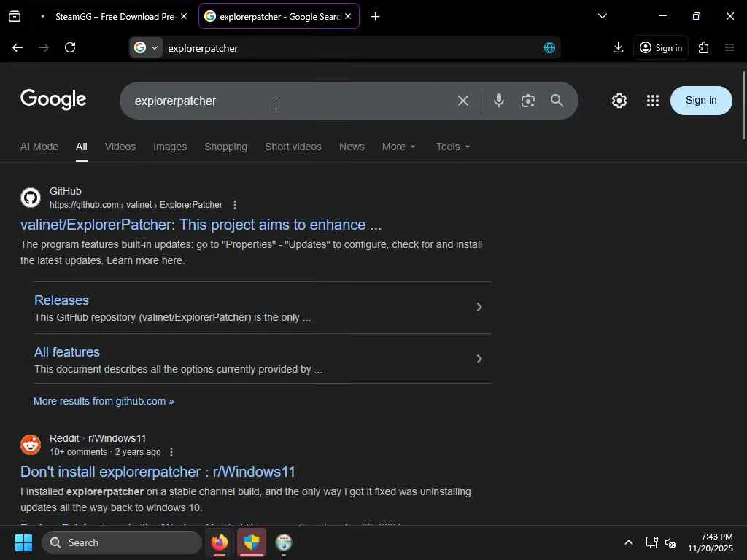Viewport: 747px width, 560px height.
Task: Click the blue Google Sign in button
Action: click(701, 101)
